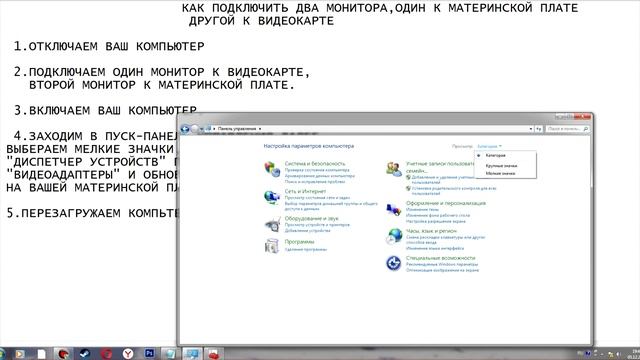The height and width of the screenshot is (360, 640).
Task: Click 'Архивирование данных компьютера' link
Action: pos(320,176)
